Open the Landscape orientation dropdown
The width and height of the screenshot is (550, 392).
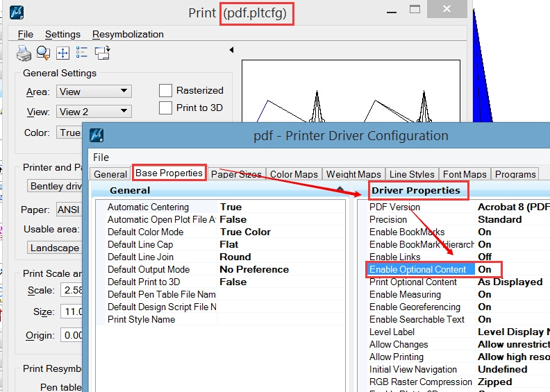(56, 248)
